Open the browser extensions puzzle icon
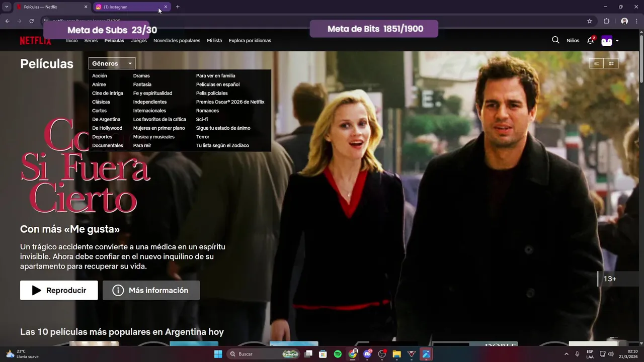This screenshot has height=362, width=644. [606, 21]
